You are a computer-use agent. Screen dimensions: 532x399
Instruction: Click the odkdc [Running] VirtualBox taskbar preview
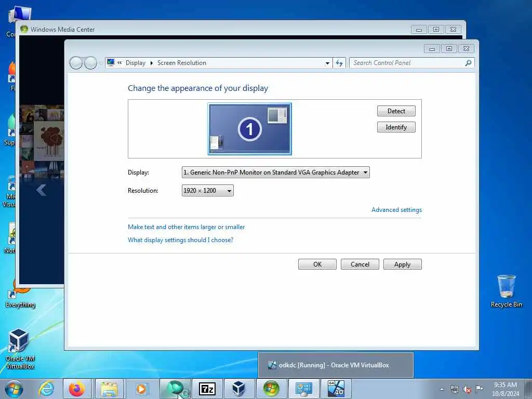tap(336, 365)
